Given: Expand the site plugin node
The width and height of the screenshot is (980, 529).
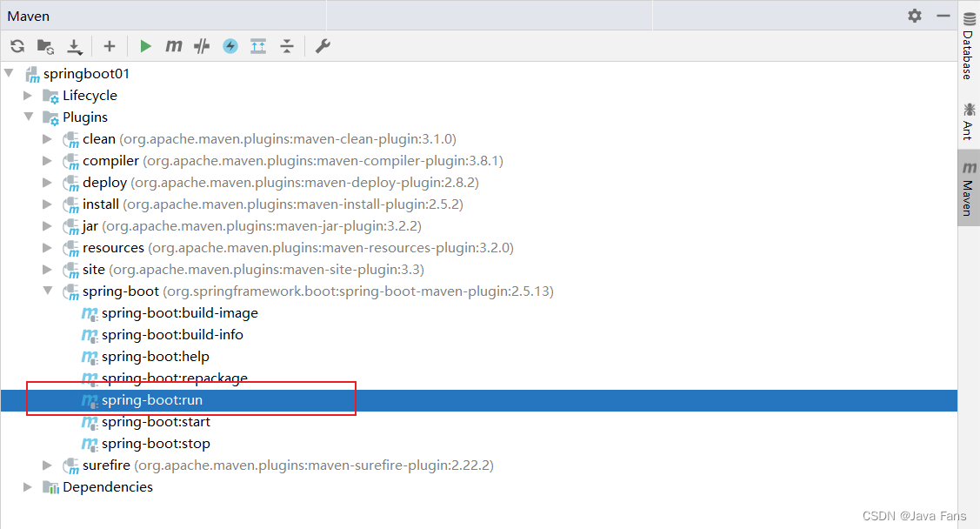Looking at the screenshot, I should [x=47, y=270].
